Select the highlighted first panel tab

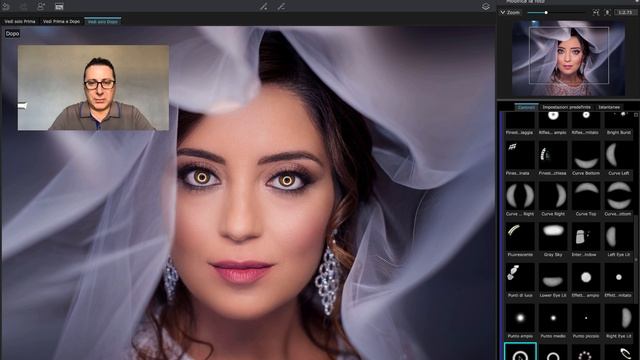[x=526, y=107]
